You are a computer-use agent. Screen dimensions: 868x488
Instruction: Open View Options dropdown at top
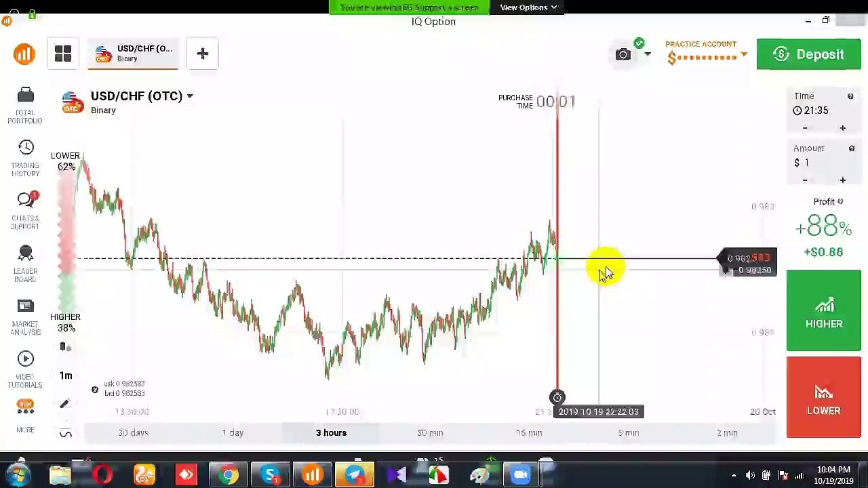pyautogui.click(x=528, y=7)
